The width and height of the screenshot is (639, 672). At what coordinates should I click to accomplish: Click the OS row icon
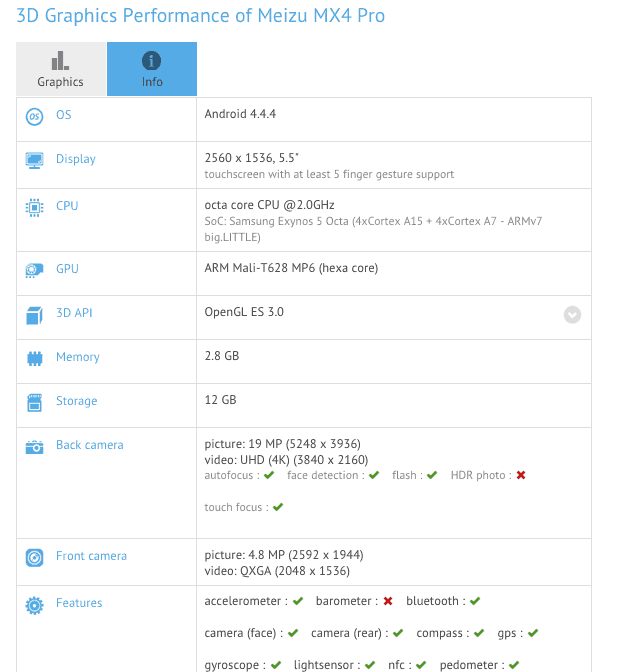35,116
